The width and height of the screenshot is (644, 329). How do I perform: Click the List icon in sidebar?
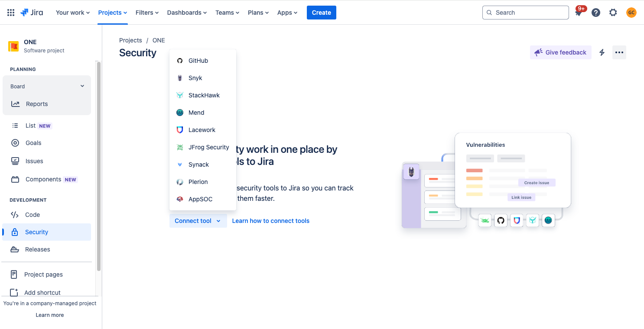[x=15, y=126]
